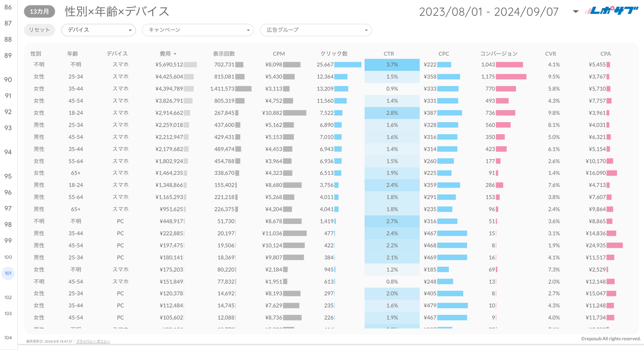The height and width of the screenshot is (350, 644).
Task: Click the ¥5,690,512 cost cell
Action: (169, 65)
